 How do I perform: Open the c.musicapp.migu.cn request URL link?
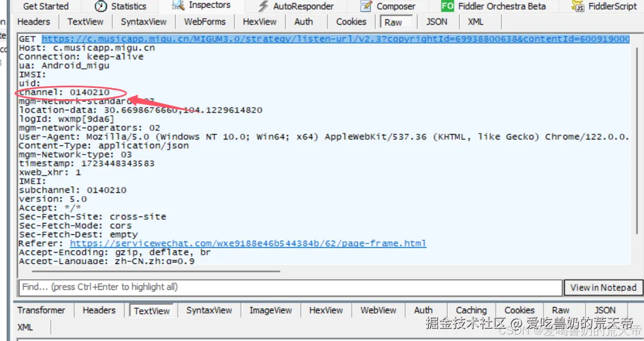pyautogui.click(x=335, y=39)
